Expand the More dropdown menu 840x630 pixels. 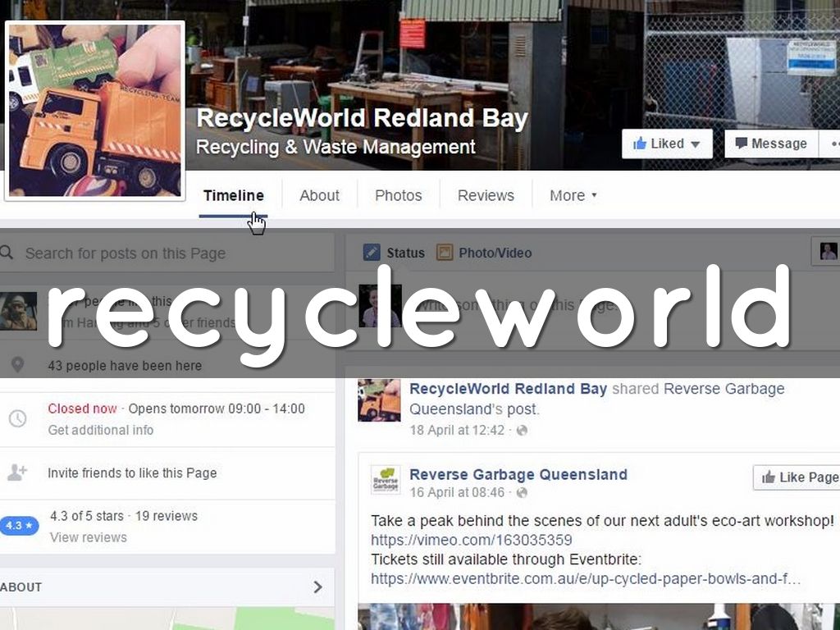573,195
